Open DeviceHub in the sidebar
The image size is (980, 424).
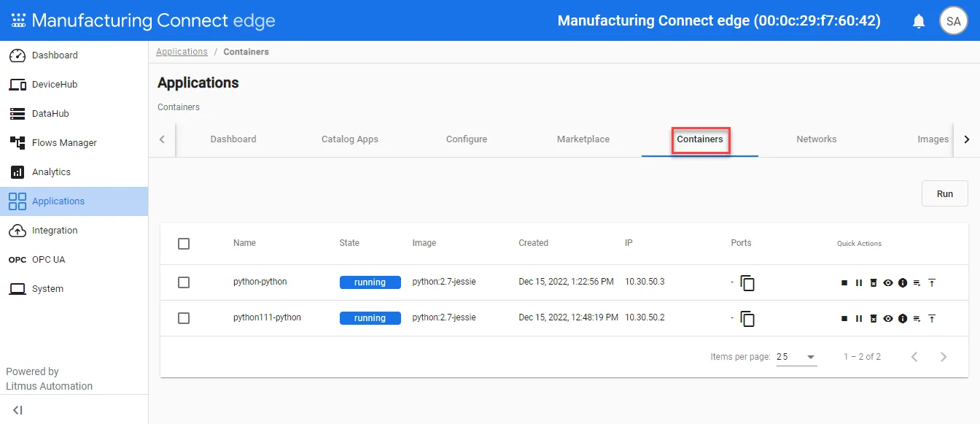[x=74, y=85]
